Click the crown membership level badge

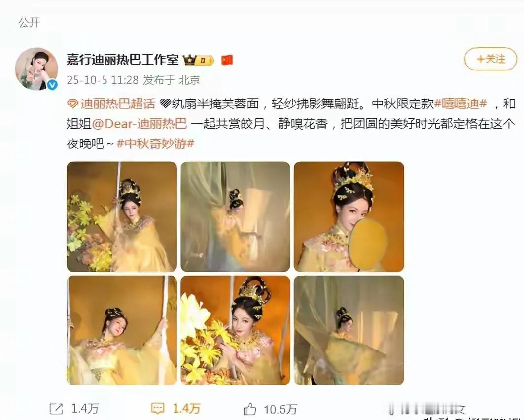coord(199,61)
